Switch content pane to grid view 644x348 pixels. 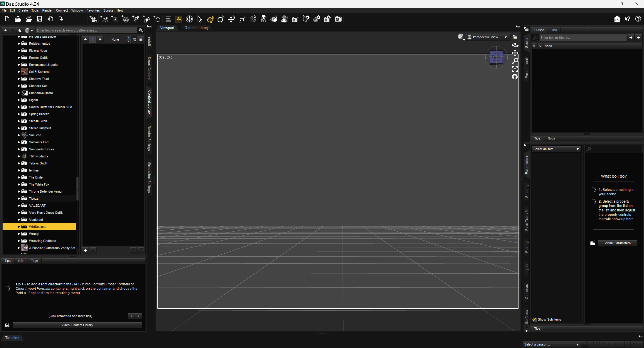[134, 40]
